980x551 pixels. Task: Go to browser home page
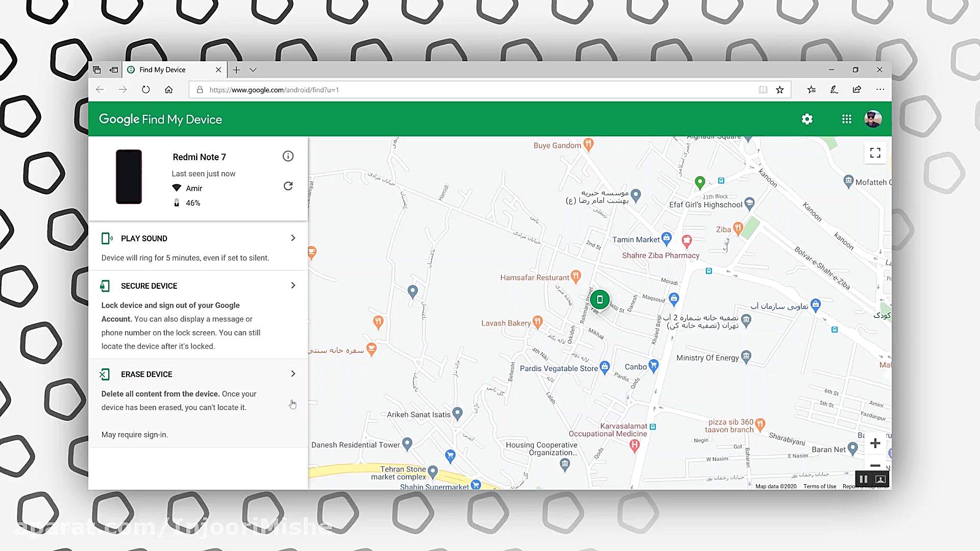(x=168, y=90)
